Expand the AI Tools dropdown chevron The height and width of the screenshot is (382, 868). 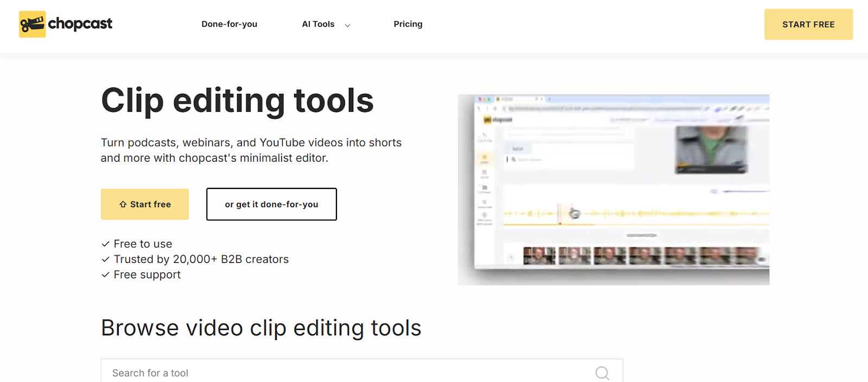[348, 25]
